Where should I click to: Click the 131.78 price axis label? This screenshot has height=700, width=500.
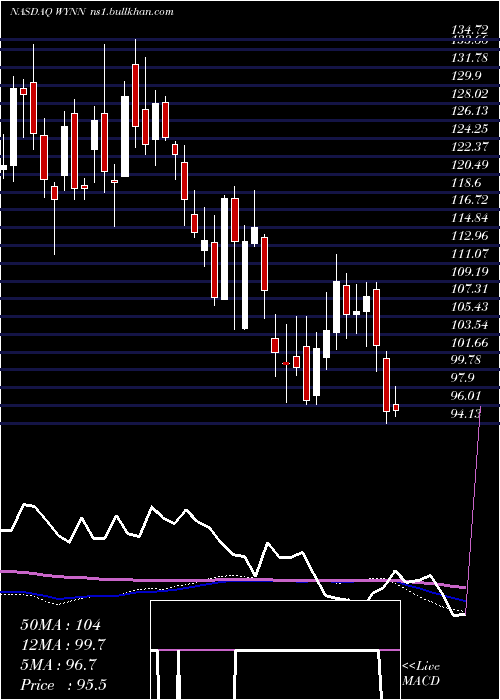point(470,58)
